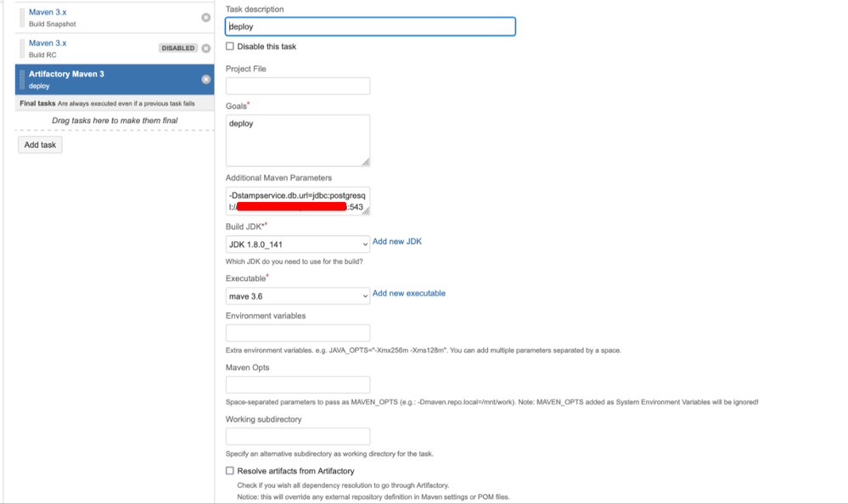Image resolution: width=848 pixels, height=504 pixels.
Task: Focus the Project File field
Action: pyautogui.click(x=298, y=86)
